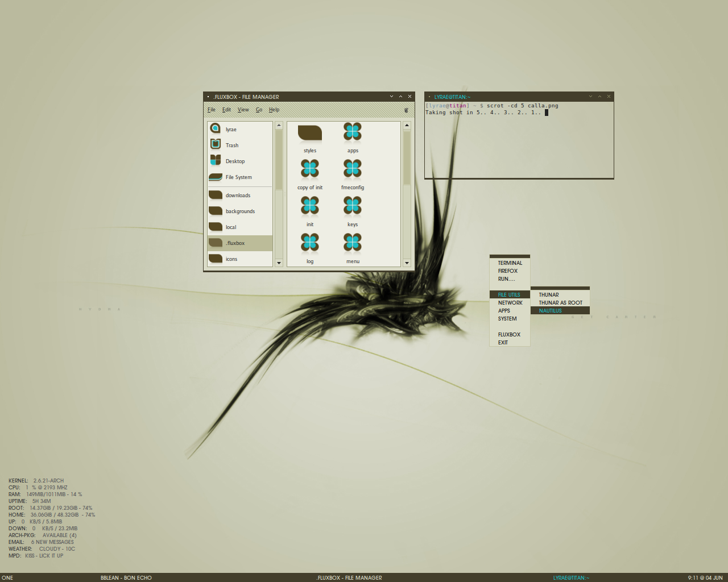Select the init file icon
The image size is (728, 582).
click(310, 206)
